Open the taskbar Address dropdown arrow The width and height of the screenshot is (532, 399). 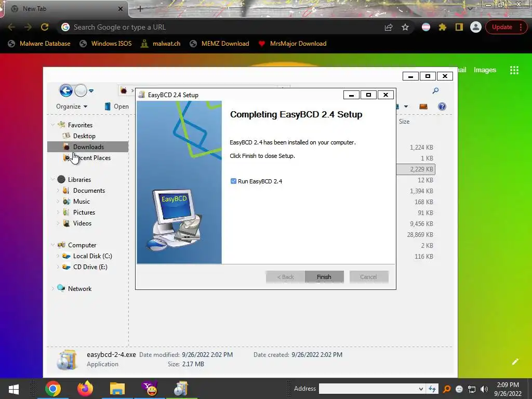click(421, 389)
